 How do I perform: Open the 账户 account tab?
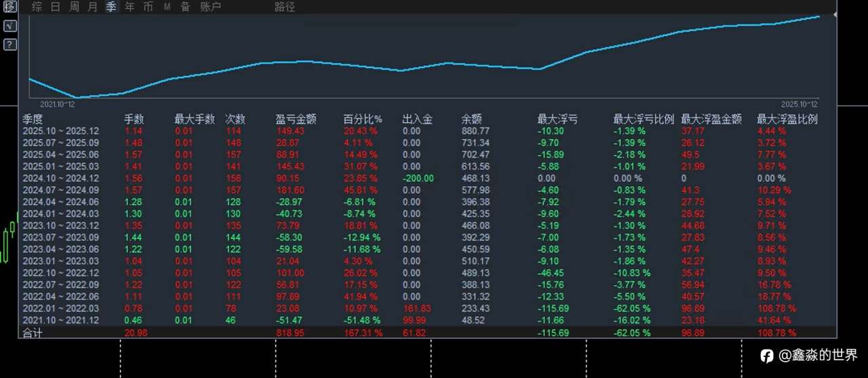pyautogui.click(x=210, y=7)
